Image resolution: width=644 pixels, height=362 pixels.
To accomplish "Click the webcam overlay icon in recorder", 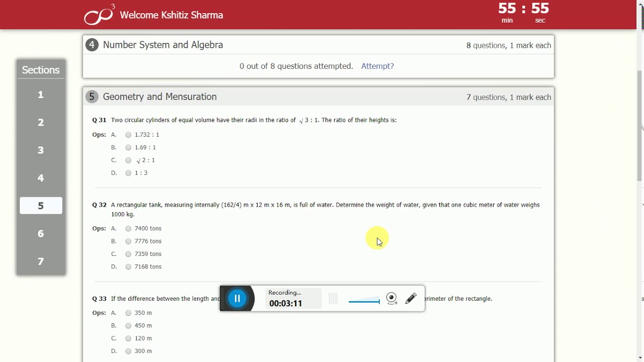I will [x=392, y=299].
